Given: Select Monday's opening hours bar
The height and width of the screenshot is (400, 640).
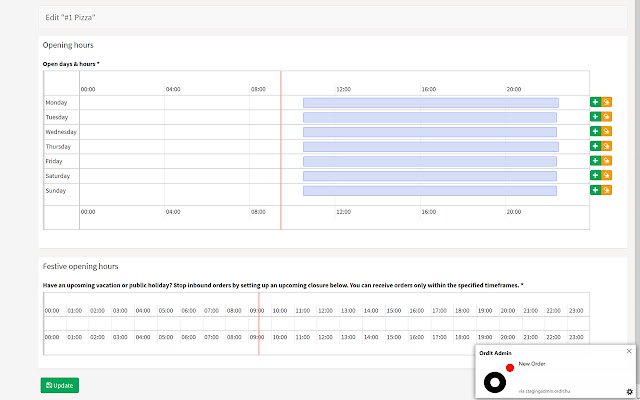Looking at the screenshot, I should pyautogui.click(x=431, y=103).
